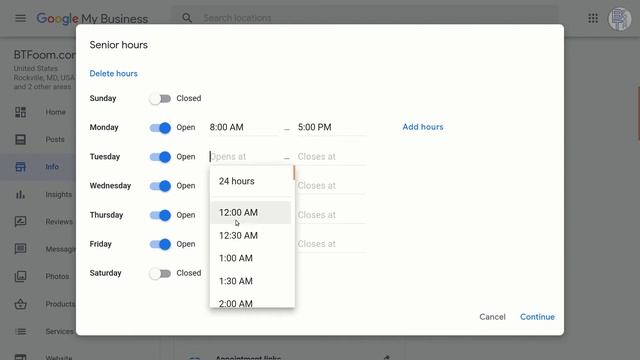Enable the Sunday hours toggle
This screenshot has width=640, height=360.
[x=160, y=98]
